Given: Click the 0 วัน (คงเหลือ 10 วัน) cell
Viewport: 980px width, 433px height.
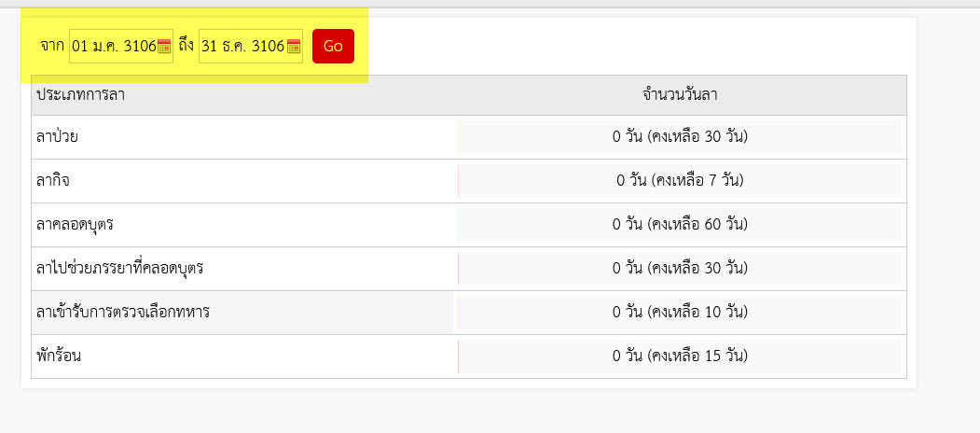Looking at the screenshot, I should (x=680, y=313).
